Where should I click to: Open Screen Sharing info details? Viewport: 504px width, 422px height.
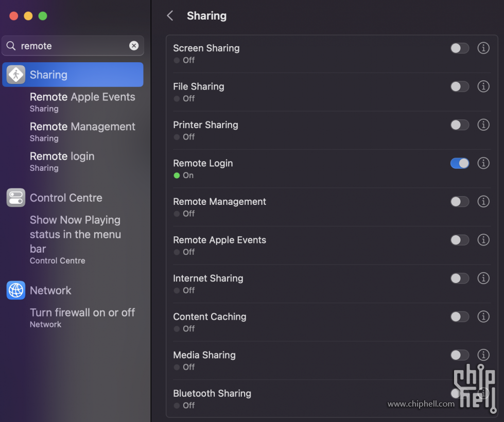pos(483,48)
